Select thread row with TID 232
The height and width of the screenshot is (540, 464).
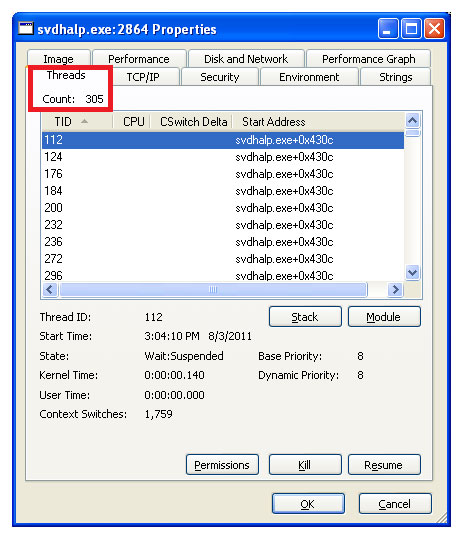point(223,225)
